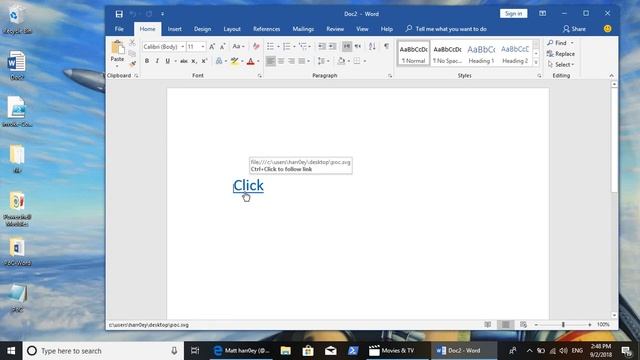This screenshot has height=360, width=640.
Task: Increase indent icon
Action: tap(332, 47)
